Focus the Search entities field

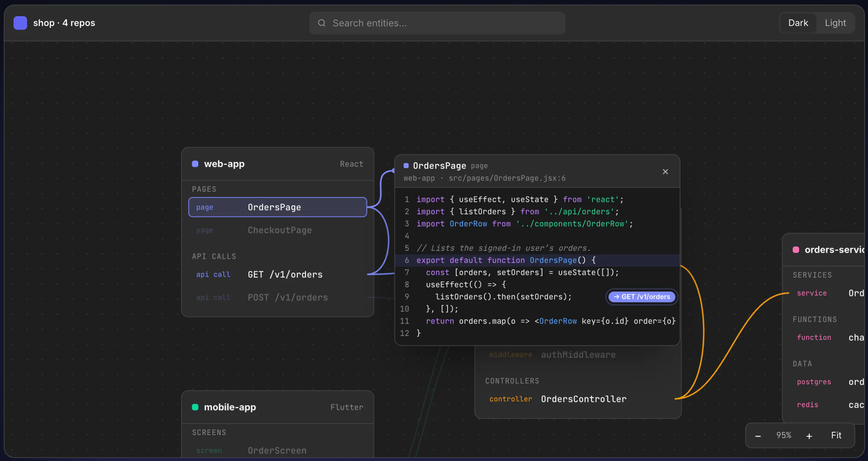click(437, 23)
